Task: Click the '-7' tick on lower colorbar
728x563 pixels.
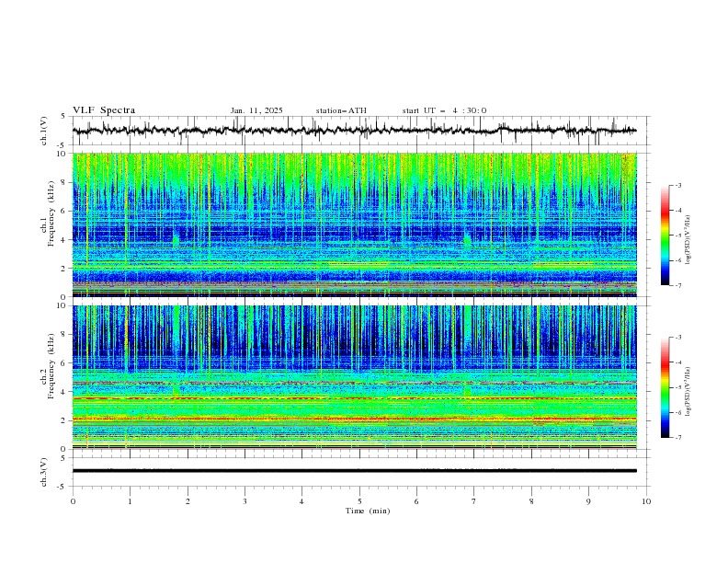Action: pyautogui.click(x=678, y=438)
